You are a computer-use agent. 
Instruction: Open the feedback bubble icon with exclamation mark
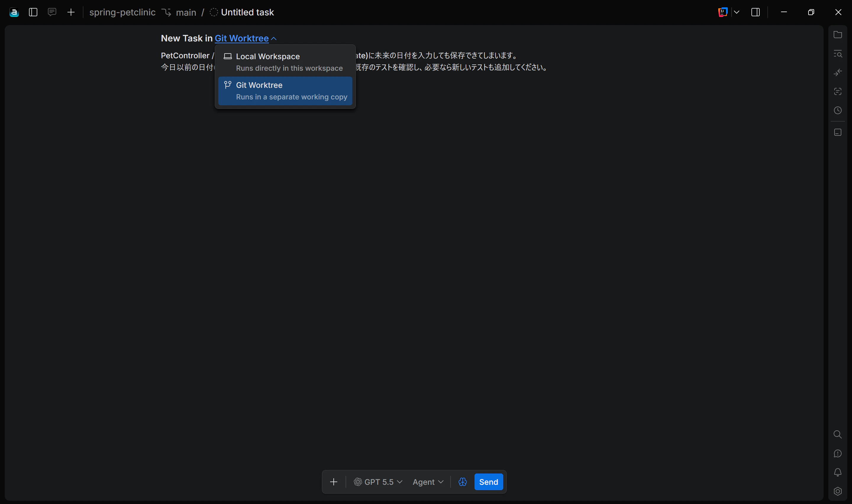838,453
